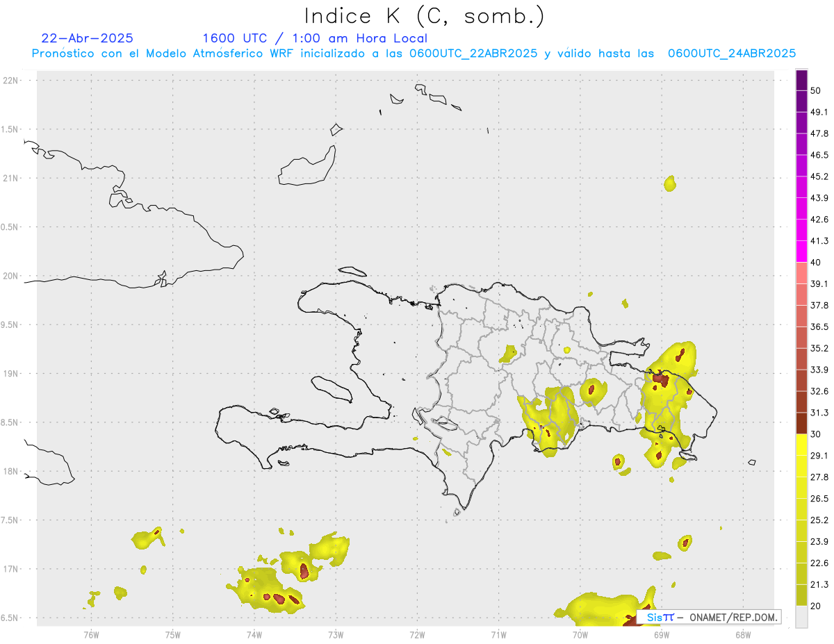The width and height of the screenshot is (834, 644).
Task: Click the yellow color band between 29.1 and 30
Action: pyautogui.click(x=801, y=445)
